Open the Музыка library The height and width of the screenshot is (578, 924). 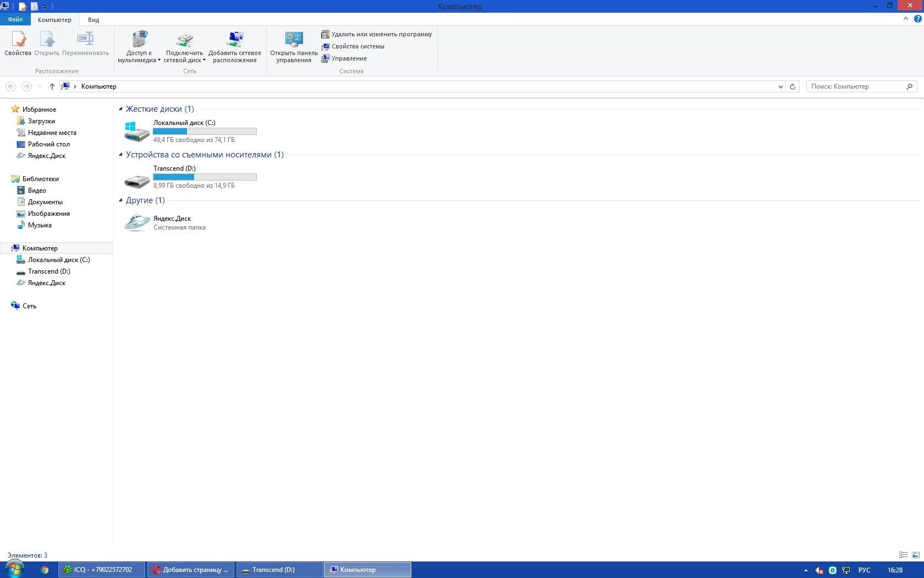click(40, 225)
